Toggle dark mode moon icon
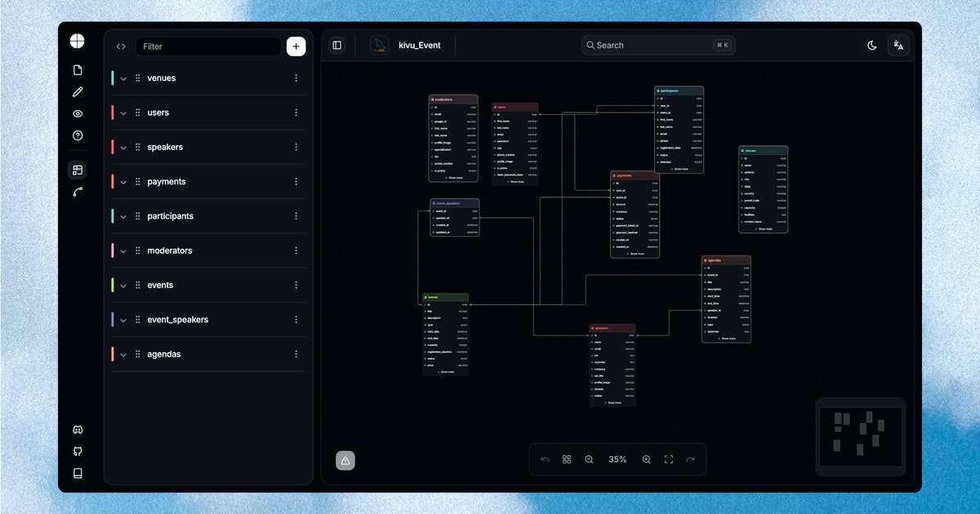Viewport: 980px width, 514px height. pyautogui.click(x=872, y=46)
